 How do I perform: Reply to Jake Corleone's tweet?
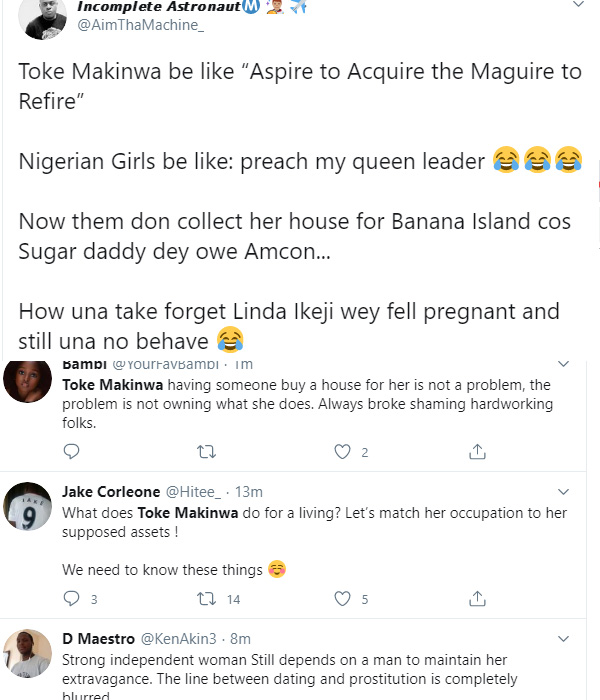[71, 598]
